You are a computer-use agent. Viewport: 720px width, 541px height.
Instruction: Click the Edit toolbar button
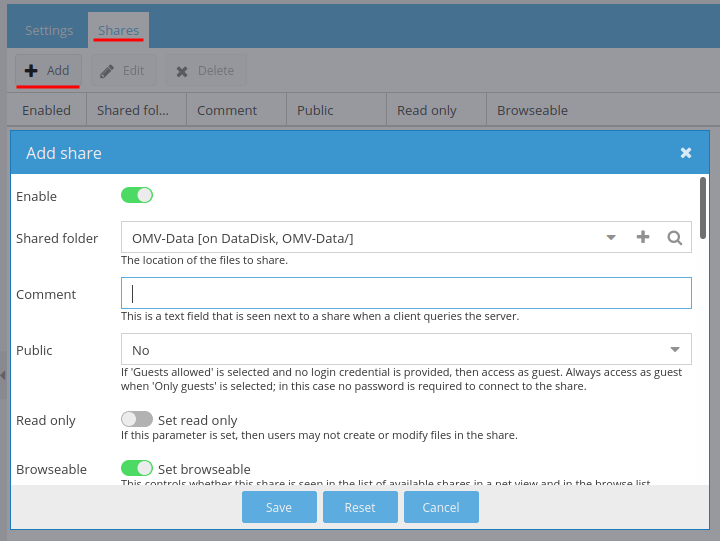coord(124,70)
